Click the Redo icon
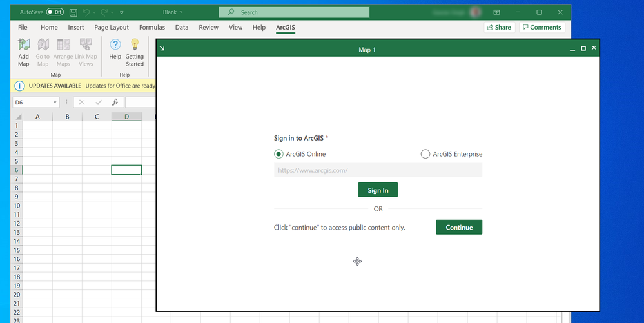Screen dimensions: 644x323 pos(104,12)
